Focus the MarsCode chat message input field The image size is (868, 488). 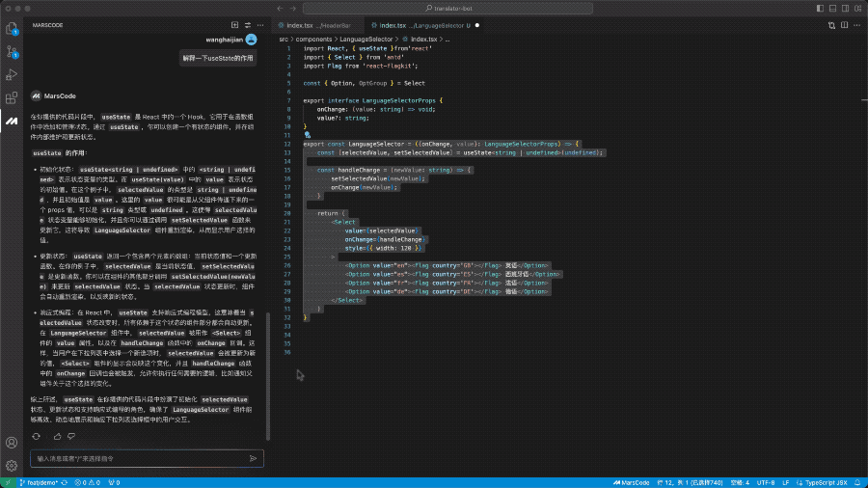135,458
